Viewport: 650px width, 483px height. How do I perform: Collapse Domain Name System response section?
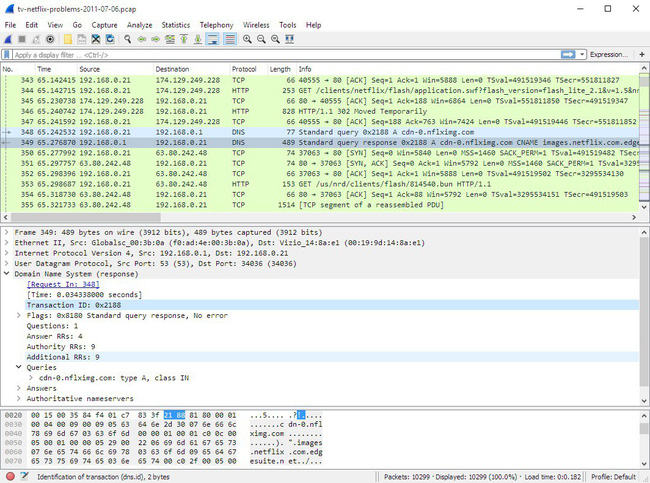pyautogui.click(x=6, y=274)
